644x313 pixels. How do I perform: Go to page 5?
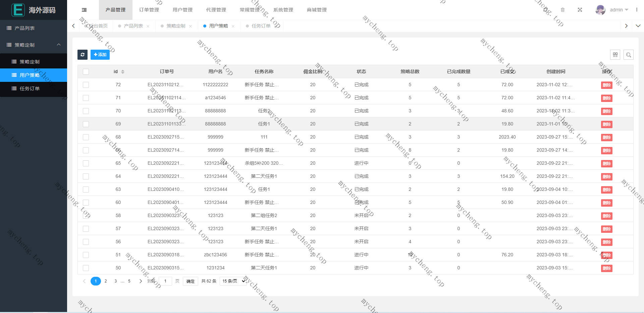pos(129,281)
